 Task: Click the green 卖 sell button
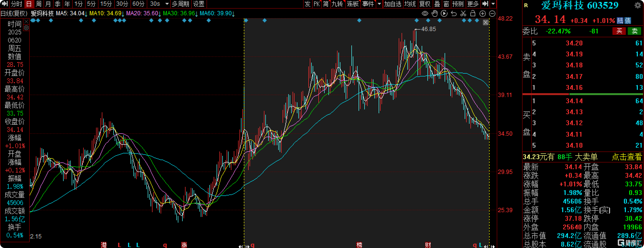click(634, 31)
